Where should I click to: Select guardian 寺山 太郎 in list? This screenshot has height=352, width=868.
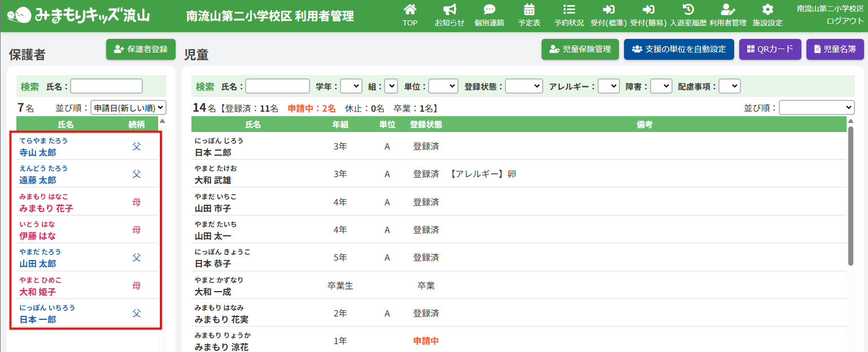(38, 152)
